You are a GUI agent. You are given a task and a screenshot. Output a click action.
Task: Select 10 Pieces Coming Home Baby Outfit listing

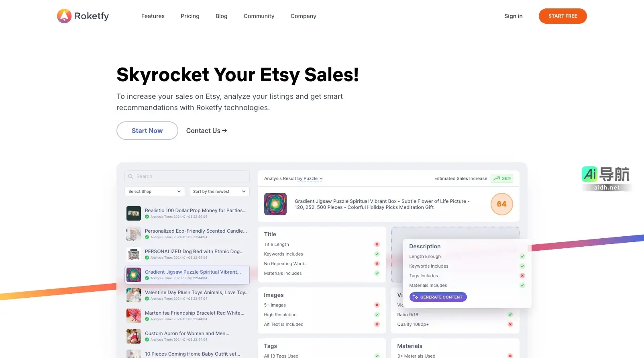(x=187, y=353)
